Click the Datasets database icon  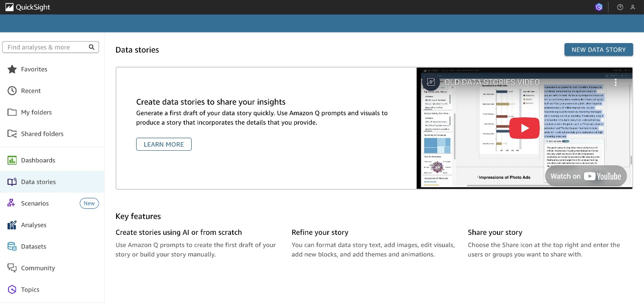[x=12, y=246]
